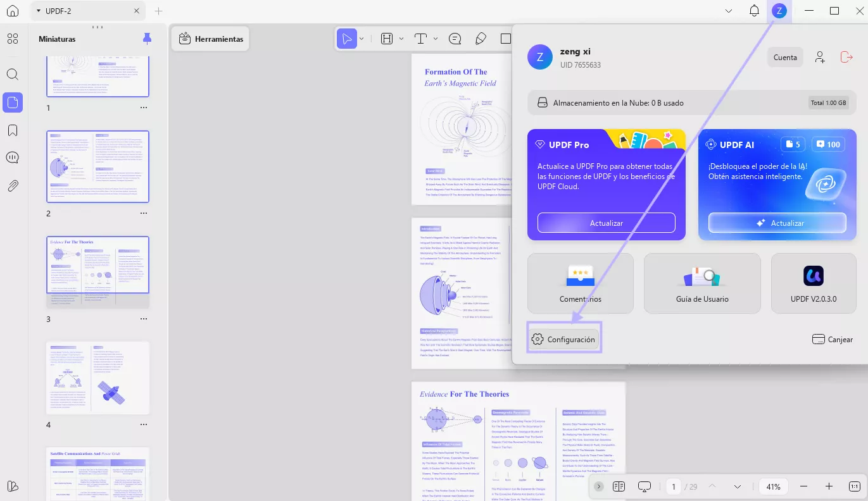Go to previous page arrow
This screenshot has width=868, height=501.
click(712, 486)
